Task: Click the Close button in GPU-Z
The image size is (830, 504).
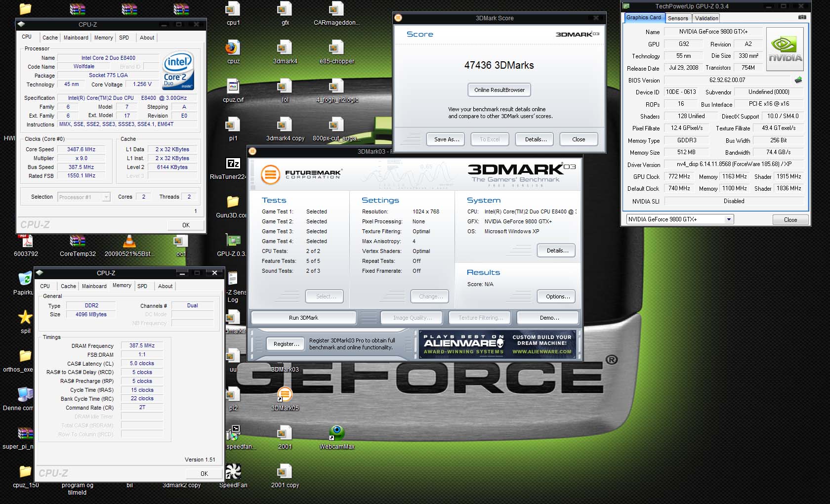Action: click(x=790, y=219)
